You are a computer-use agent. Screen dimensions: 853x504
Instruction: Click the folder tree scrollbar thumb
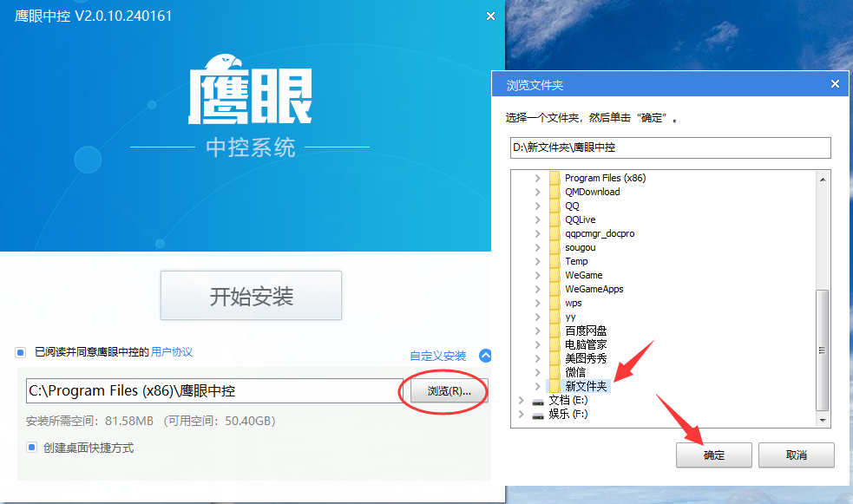(823, 350)
